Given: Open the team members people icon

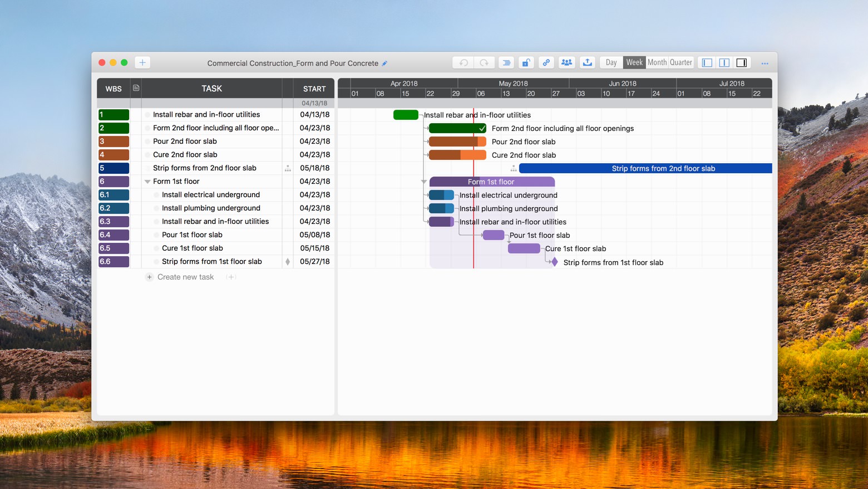Looking at the screenshot, I should pos(566,63).
